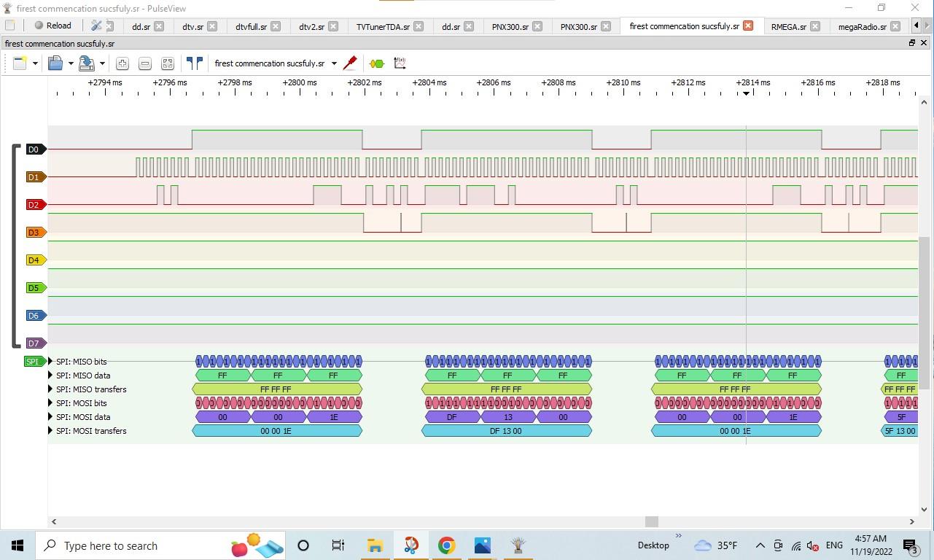This screenshot has width=934, height=560.
Task: Expand the SPI: MISO transfers row
Action: [x=50, y=389]
